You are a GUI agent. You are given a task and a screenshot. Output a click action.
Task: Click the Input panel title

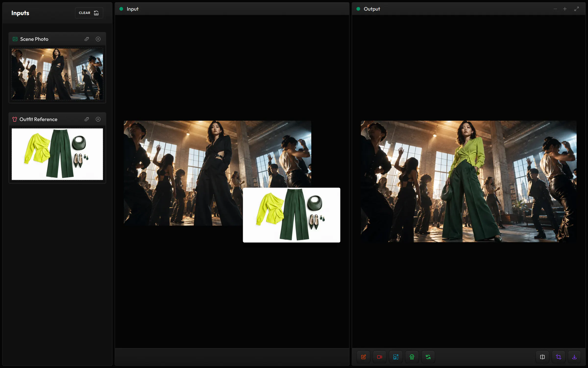tap(133, 9)
